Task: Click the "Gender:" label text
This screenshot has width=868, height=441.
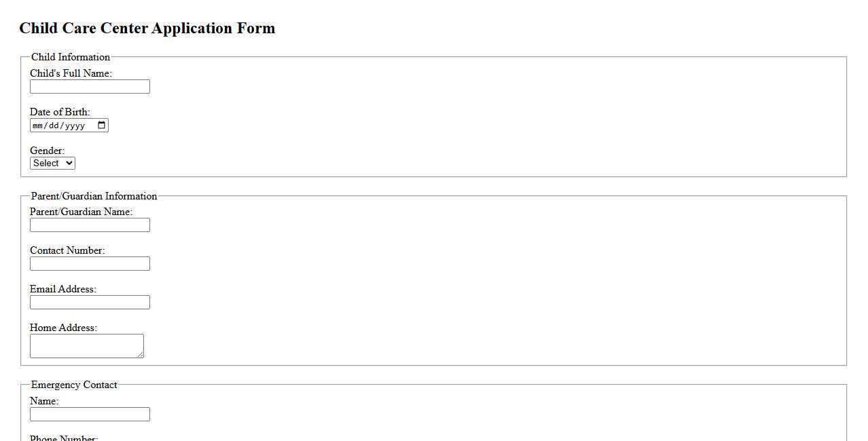Action: [47, 151]
